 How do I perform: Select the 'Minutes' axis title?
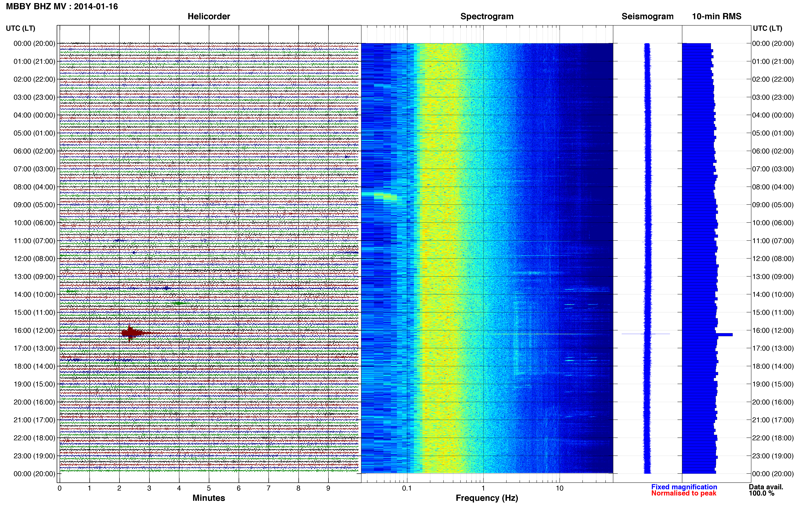(x=209, y=498)
